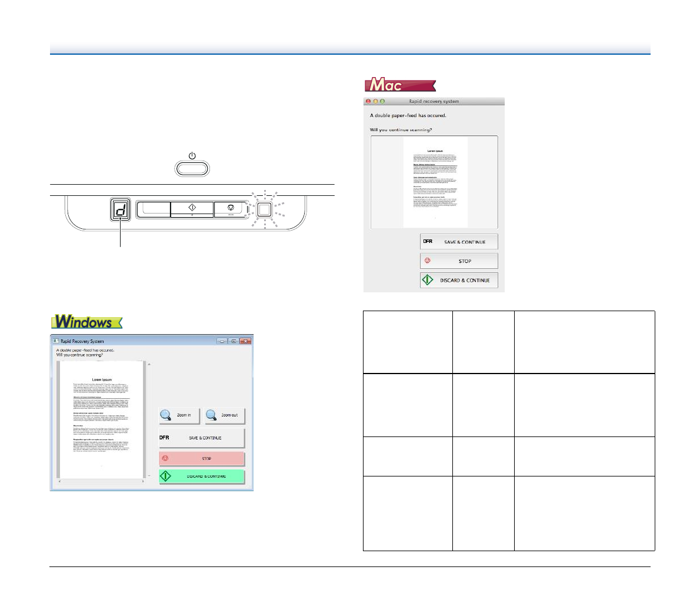Click the pink STOP button in Windows dialog
700x600 pixels.
coord(202,459)
